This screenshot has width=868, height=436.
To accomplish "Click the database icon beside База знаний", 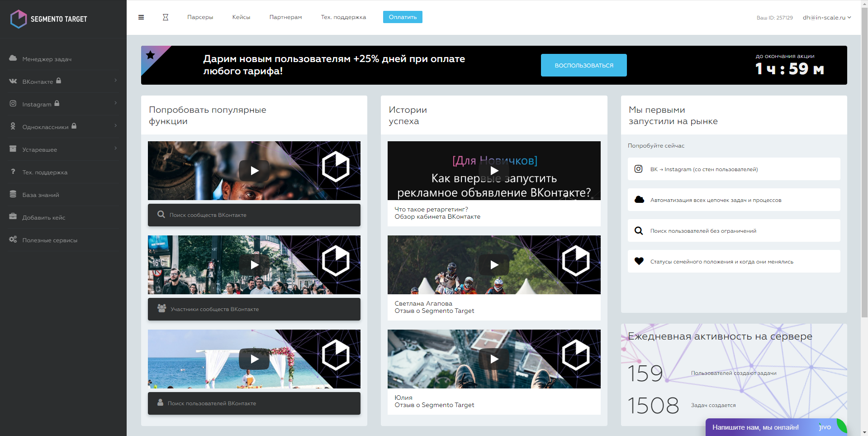I will (13, 194).
